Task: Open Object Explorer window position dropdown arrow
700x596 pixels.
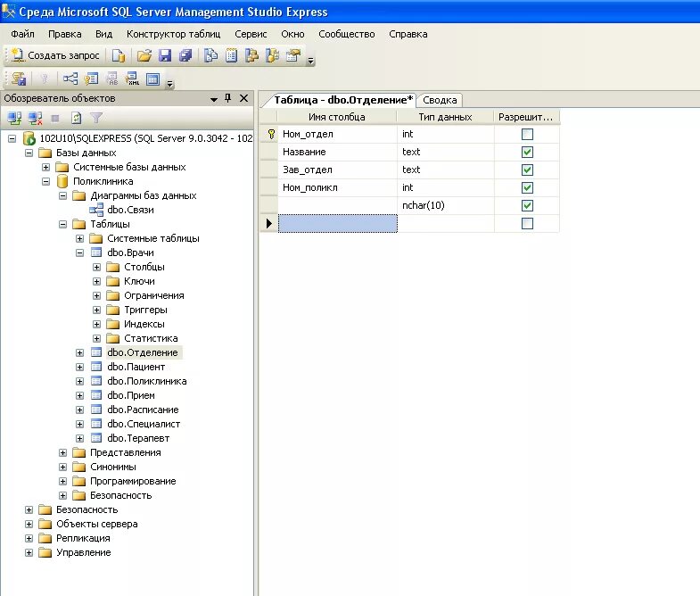Action: point(214,99)
